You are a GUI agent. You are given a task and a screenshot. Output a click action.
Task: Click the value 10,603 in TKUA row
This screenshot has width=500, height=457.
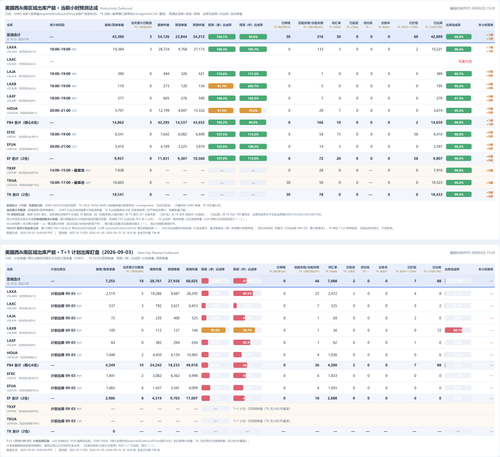coord(118,183)
